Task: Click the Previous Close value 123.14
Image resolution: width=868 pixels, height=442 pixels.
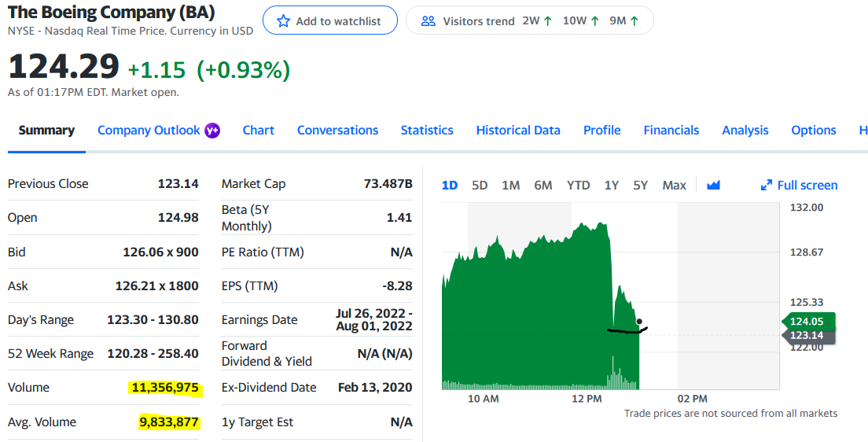Action: tap(178, 183)
